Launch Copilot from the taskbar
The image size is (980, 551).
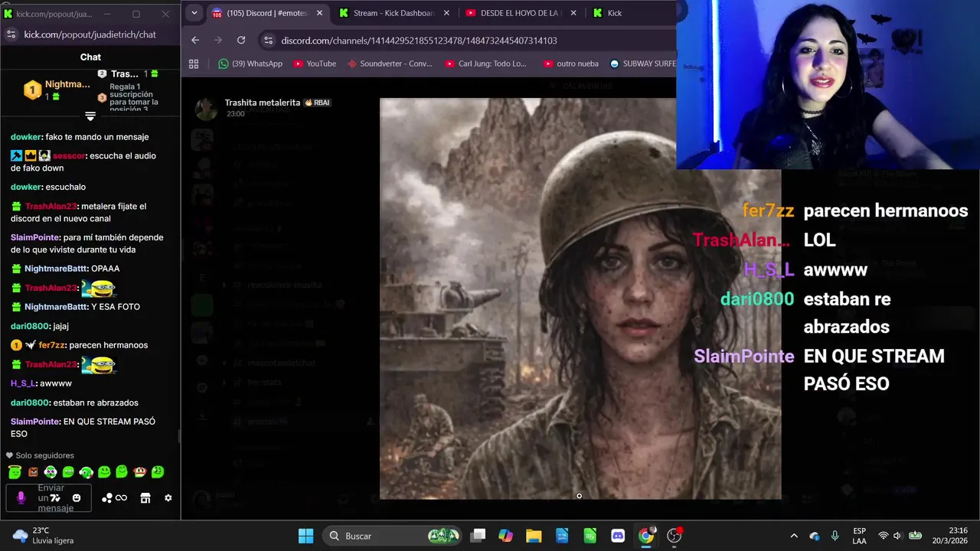[505, 536]
